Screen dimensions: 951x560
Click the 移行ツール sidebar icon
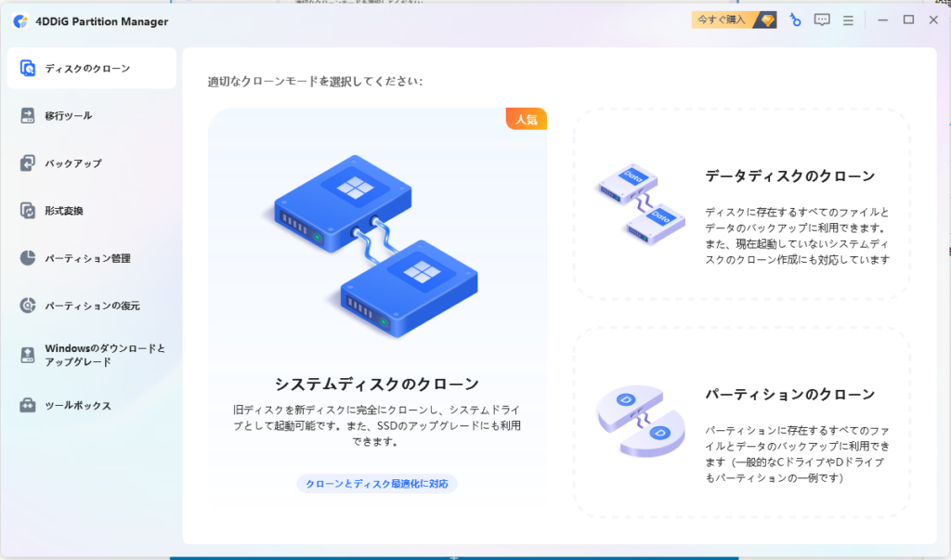(28, 115)
